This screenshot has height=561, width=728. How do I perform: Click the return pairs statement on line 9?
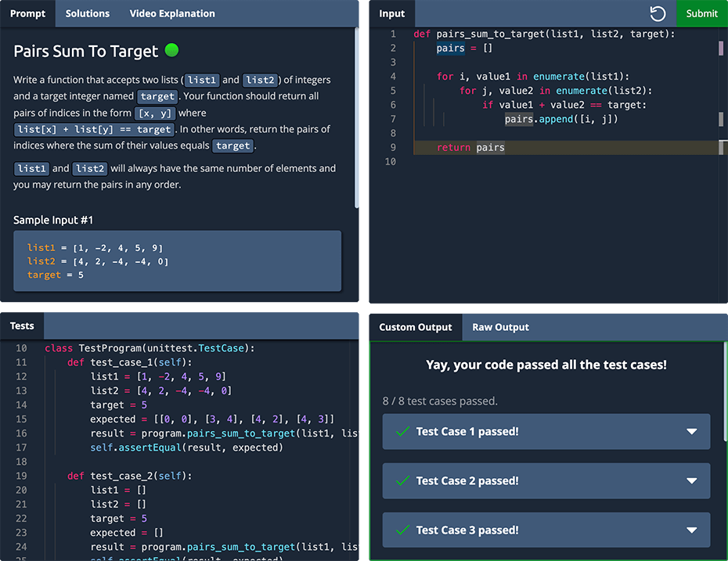coord(470,147)
